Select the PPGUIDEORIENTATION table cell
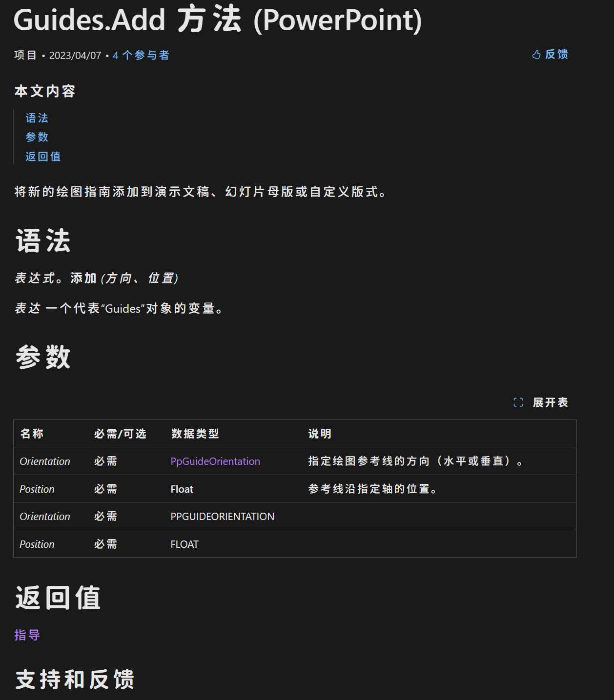The image size is (614, 700). tap(223, 517)
